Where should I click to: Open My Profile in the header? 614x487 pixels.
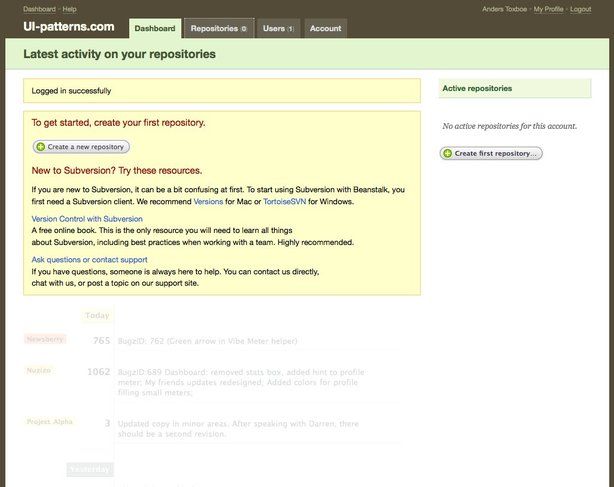tap(547, 9)
